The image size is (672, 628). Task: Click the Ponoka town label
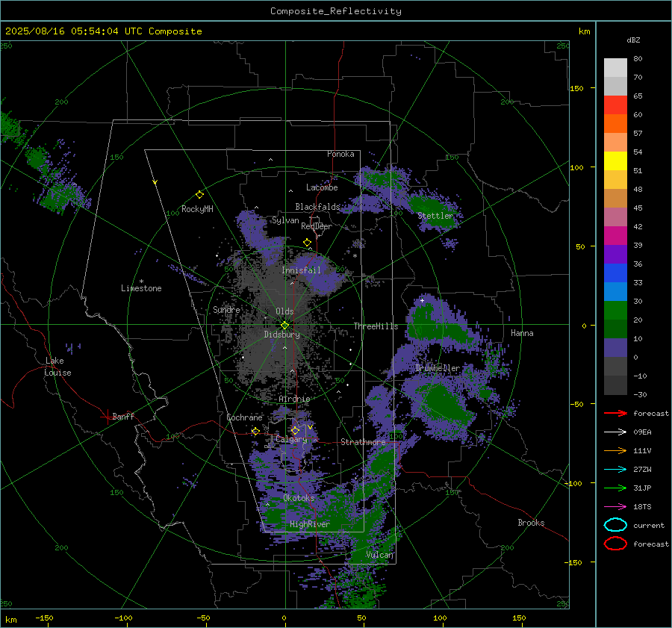point(340,154)
